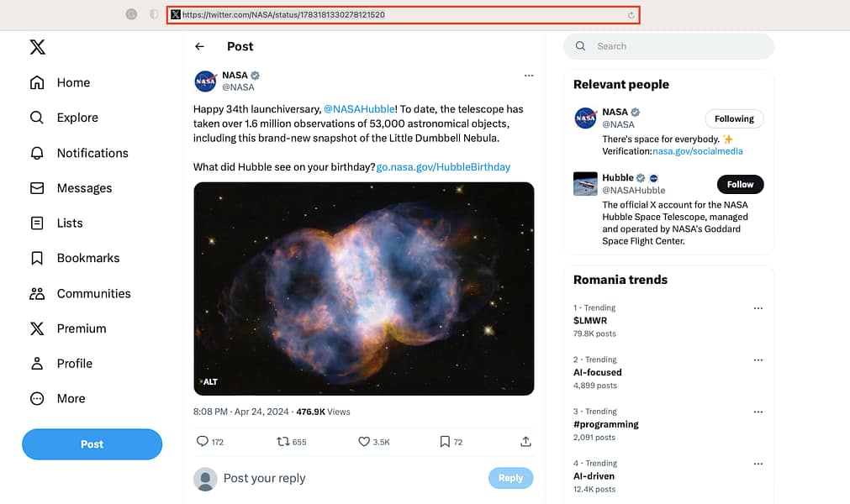Open options menu for #programming trend
The width and height of the screenshot is (850, 504).
click(x=758, y=412)
